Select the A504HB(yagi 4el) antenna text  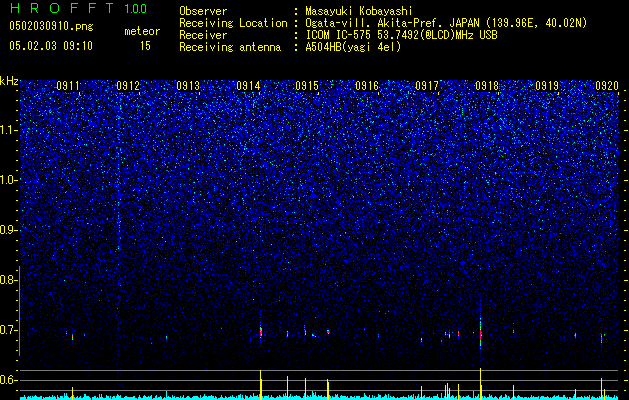[x=353, y=47]
